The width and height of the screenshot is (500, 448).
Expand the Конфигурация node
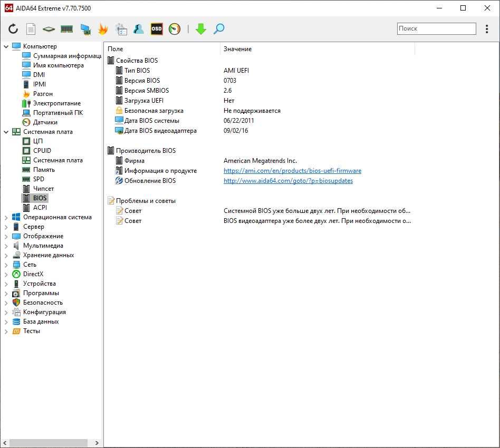tap(6, 312)
